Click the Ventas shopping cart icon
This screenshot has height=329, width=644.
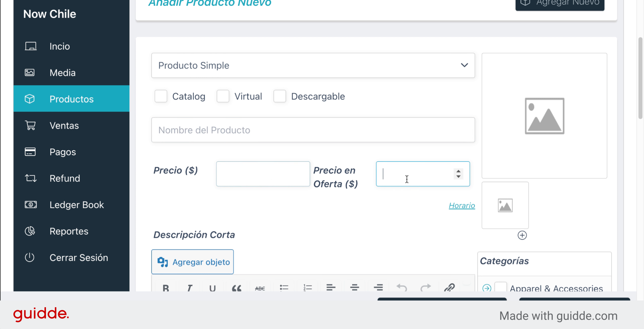(30, 125)
